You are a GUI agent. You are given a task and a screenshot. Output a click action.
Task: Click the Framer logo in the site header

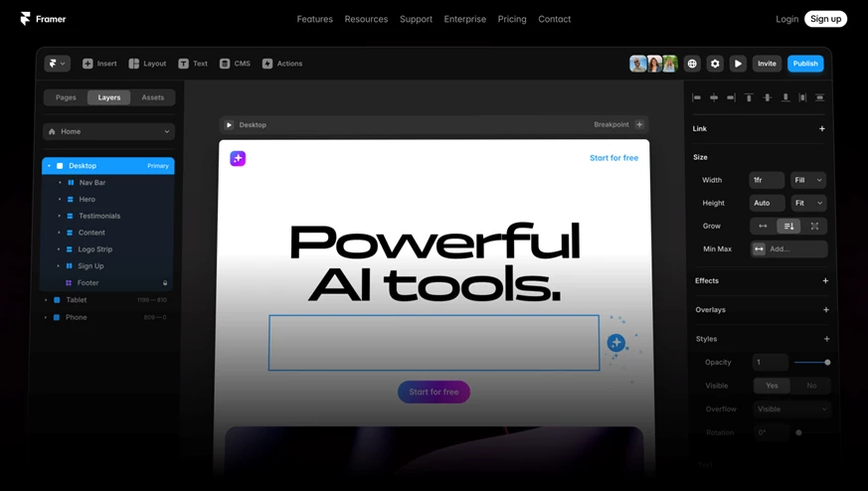point(43,19)
